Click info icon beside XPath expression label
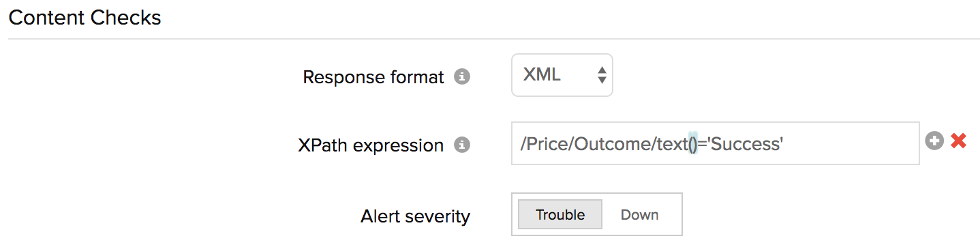 (x=462, y=145)
